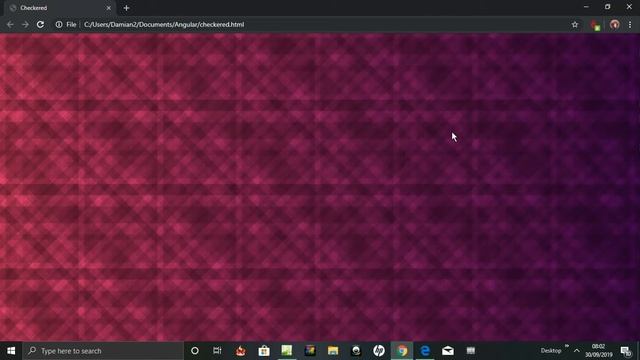Open the Chrome profile avatar
640x360 pixels.
[614, 24]
